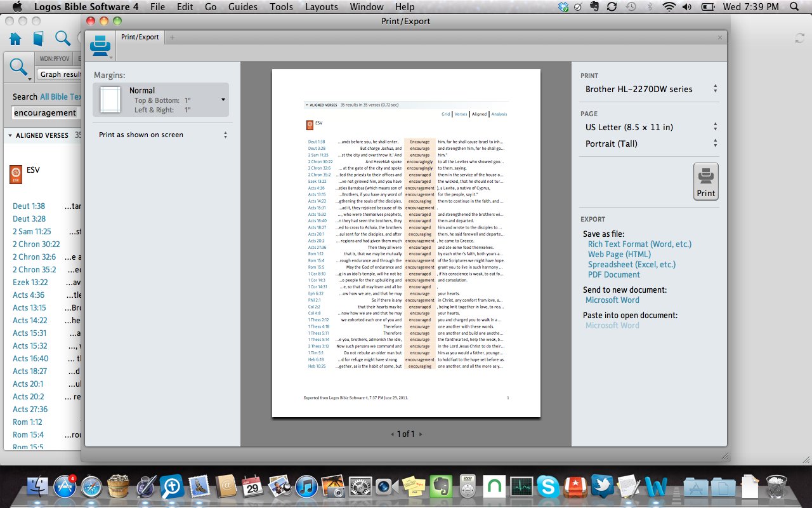Open the Logos Bible app dock icon
The height and width of the screenshot is (508, 812).
[172, 487]
